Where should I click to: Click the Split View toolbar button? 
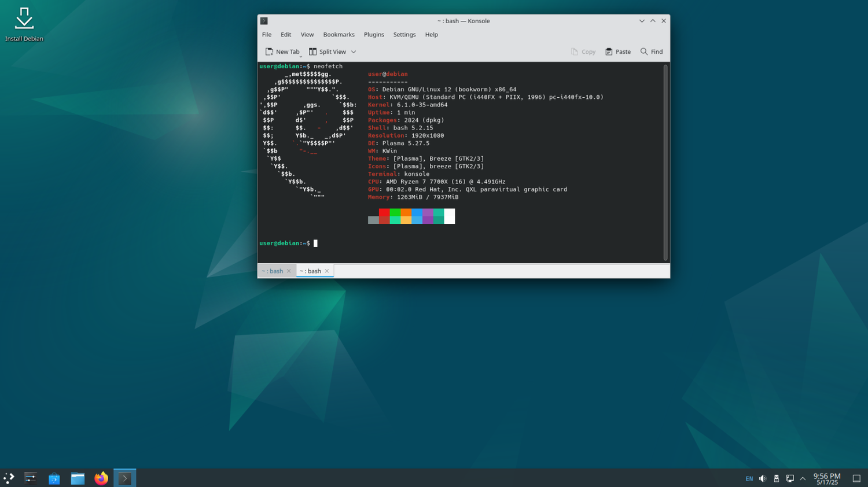328,51
